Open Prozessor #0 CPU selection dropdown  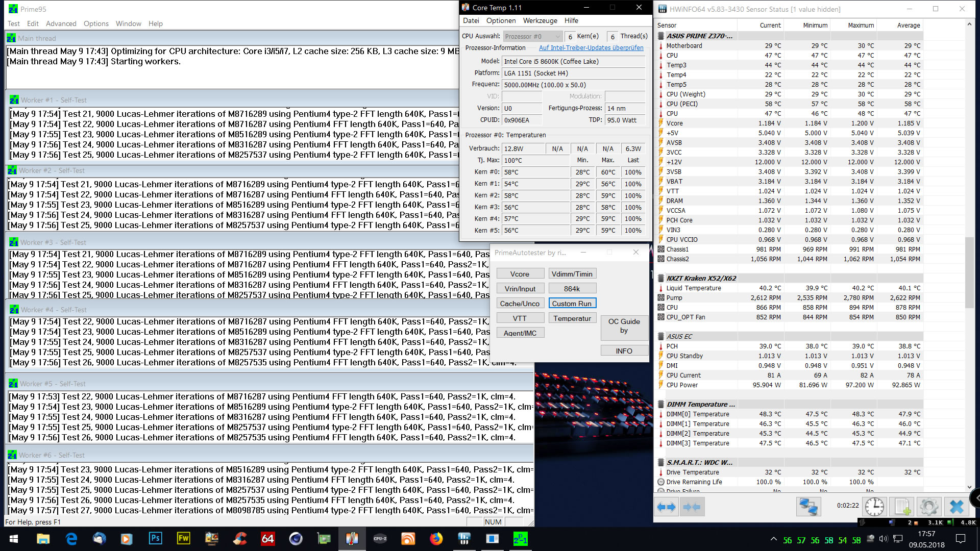point(533,36)
